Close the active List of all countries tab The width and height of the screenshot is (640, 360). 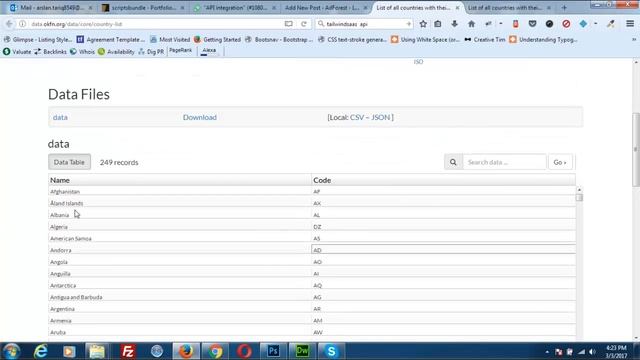tap(458, 8)
